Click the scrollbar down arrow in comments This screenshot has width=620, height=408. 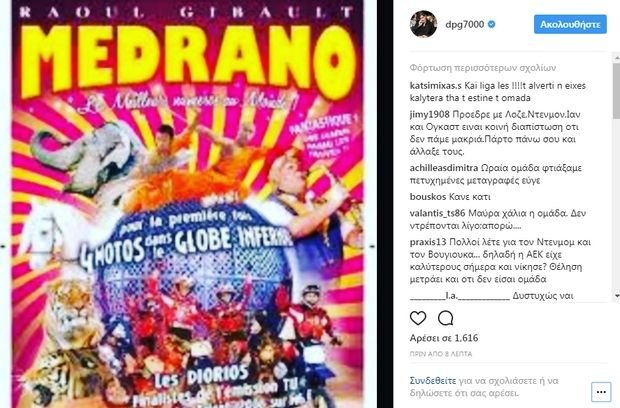pyautogui.click(x=616, y=296)
